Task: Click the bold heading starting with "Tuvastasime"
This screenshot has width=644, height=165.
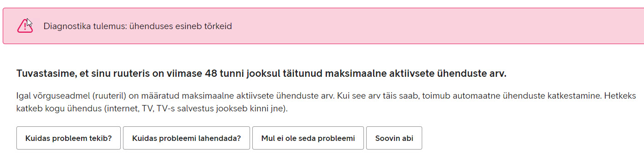Action: 261,74
